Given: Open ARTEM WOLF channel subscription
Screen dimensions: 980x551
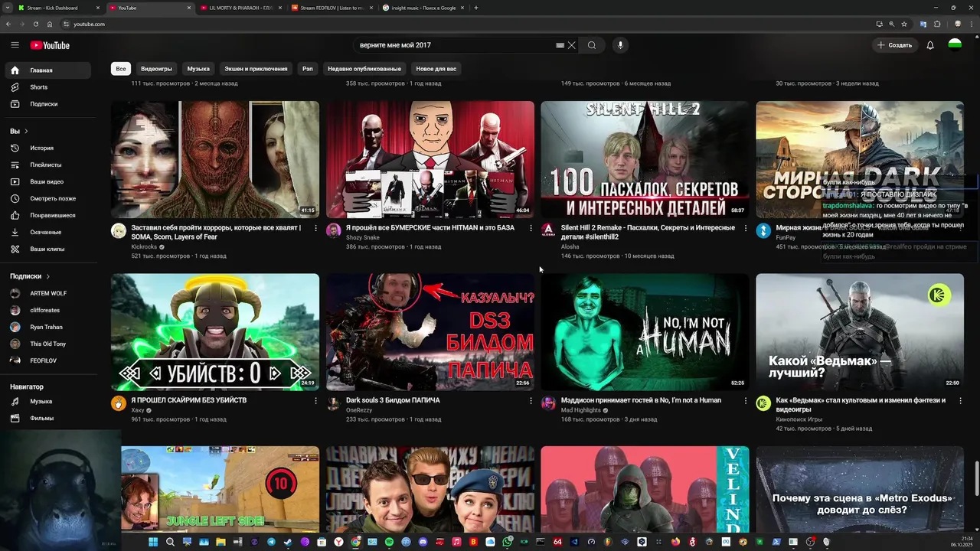Looking at the screenshot, I should coord(47,293).
